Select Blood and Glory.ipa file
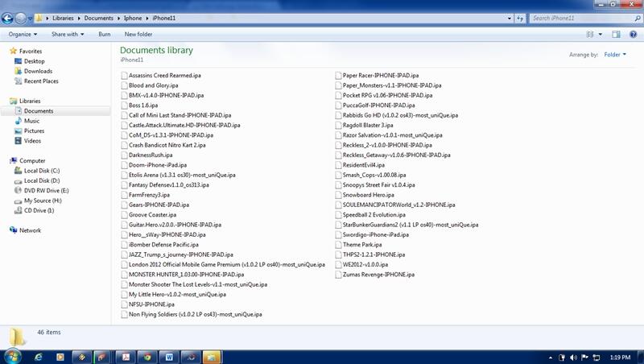Viewport: 644px width, 364px height. 150,85
